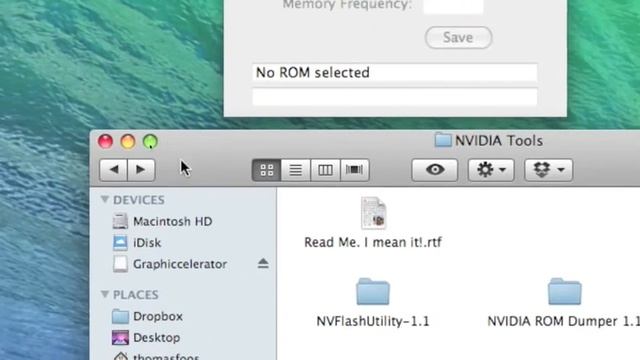The image size is (640, 360).
Task: Click the Save button
Action: coord(458,38)
